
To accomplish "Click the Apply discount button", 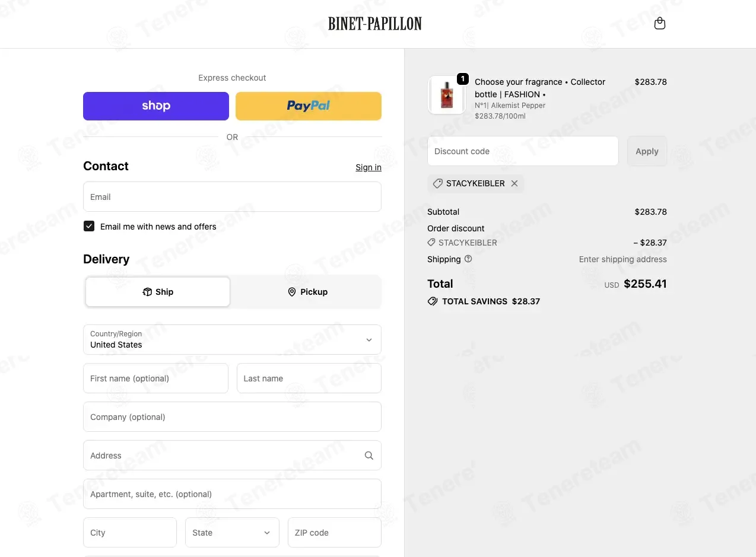I will click(x=647, y=151).
